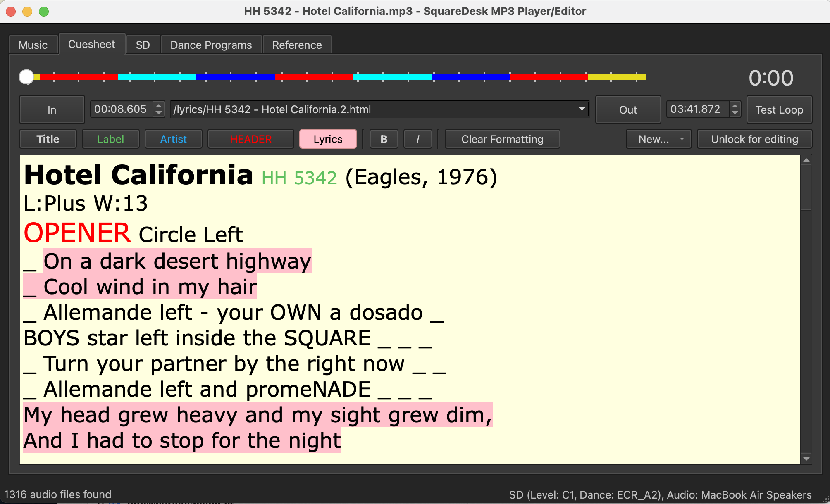Click the yellow minimize window button

click(x=27, y=11)
